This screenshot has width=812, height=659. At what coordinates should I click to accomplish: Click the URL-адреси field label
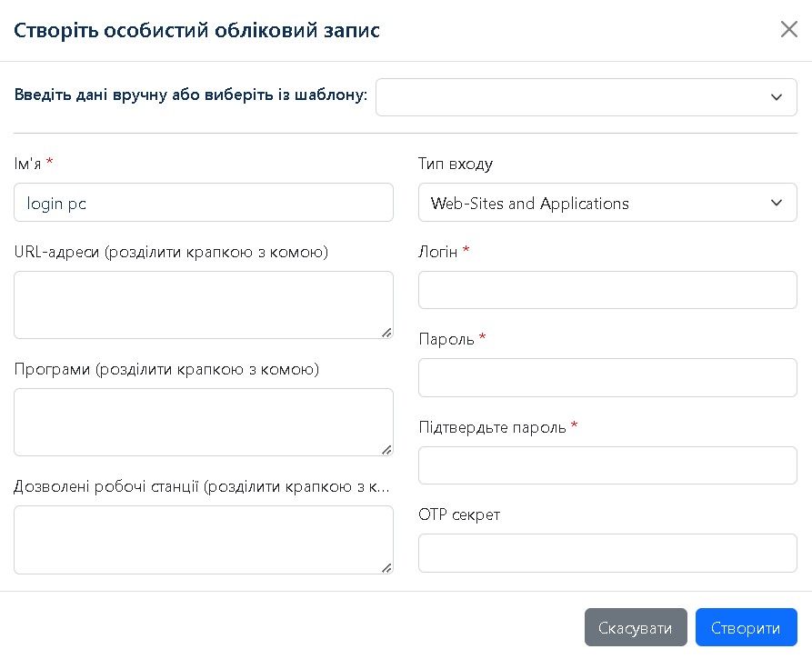pyautogui.click(x=171, y=252)
